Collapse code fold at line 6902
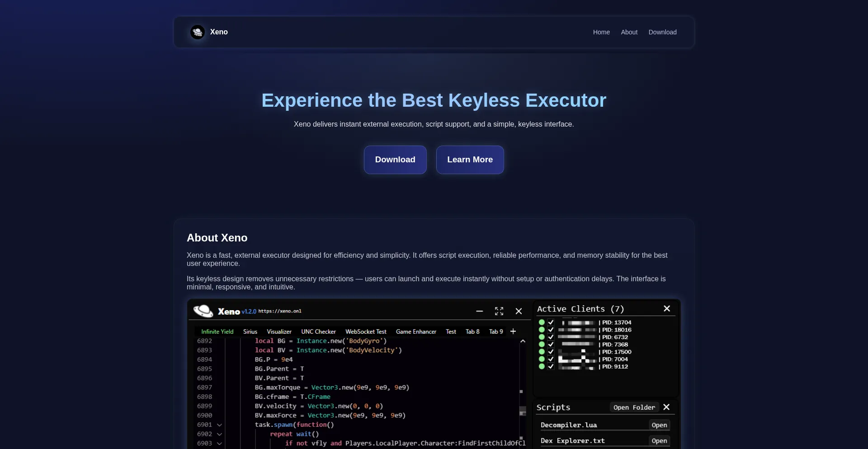This screenshot has height=449, width=868. pyautogui.click(x=219, y=434)
